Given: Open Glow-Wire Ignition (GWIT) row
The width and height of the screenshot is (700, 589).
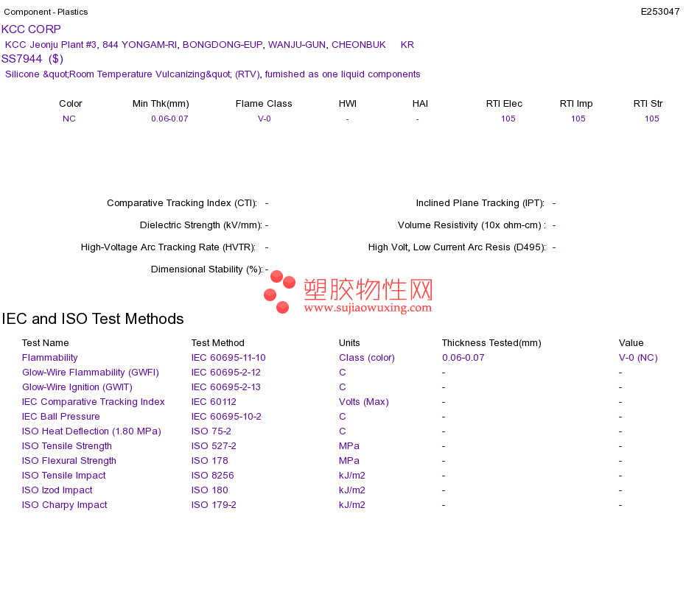Looking at the screenshot, I should pyautogui.click(x=77, y=387).
